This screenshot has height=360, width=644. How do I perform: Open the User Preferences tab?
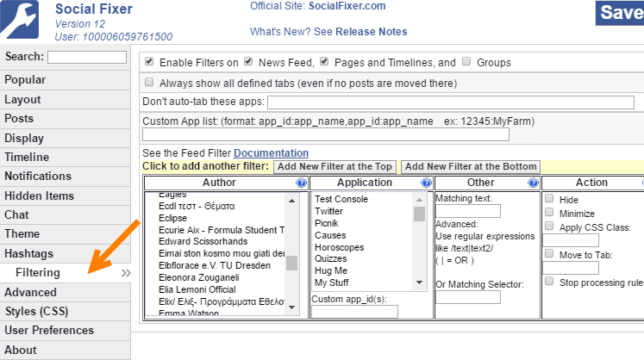[x=65, y=331]
